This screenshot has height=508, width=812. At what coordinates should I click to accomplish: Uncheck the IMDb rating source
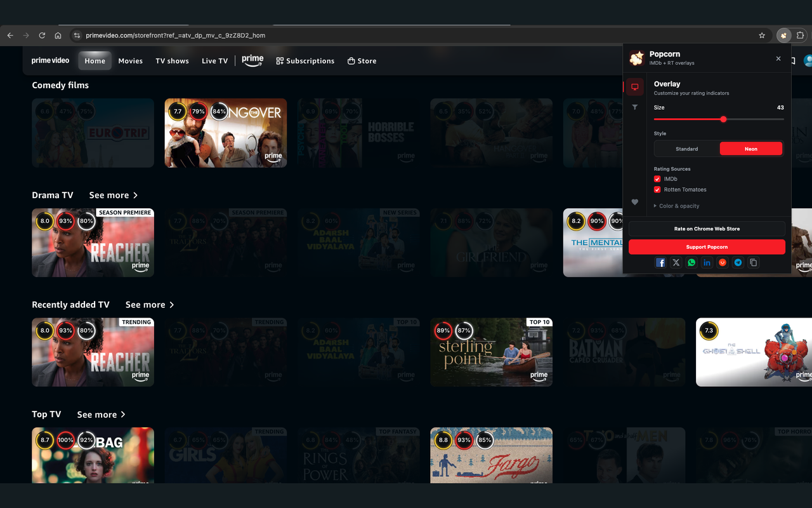(657, 179)
